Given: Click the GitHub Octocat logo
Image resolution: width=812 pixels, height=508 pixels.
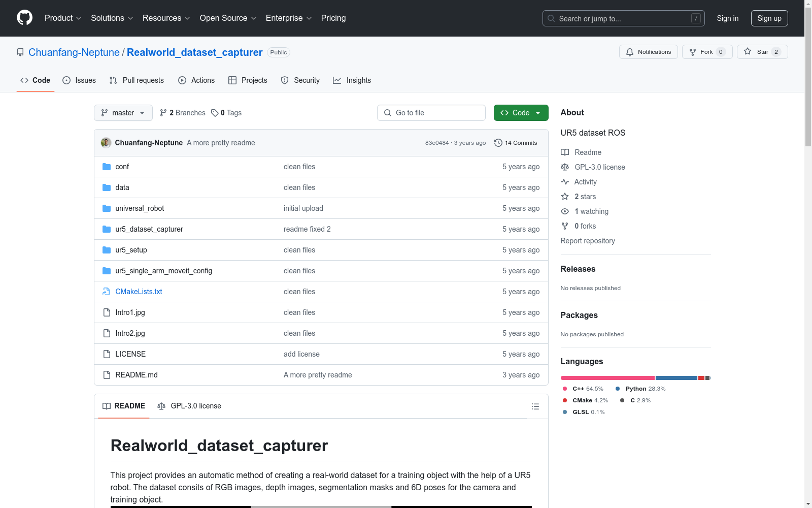Looking at the screenshot, I should click(24, 18).
